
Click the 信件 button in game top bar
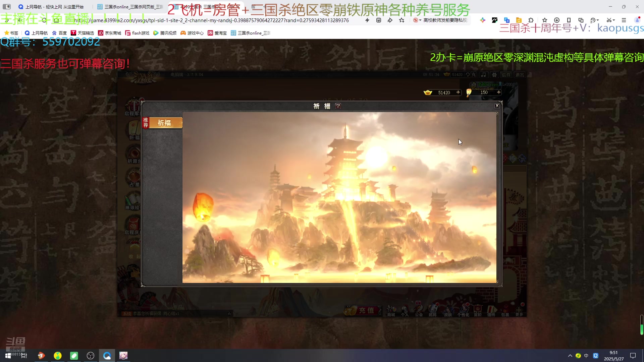click(506, 75)
